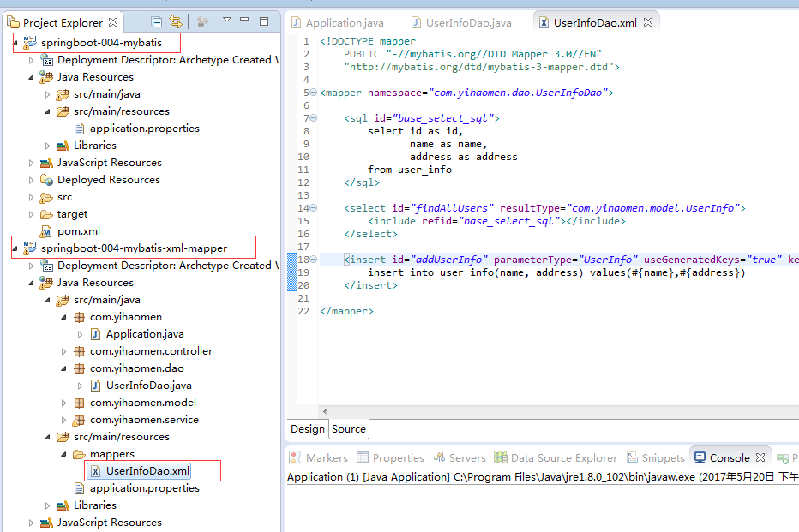Switch to Design view tab
Screen dimensions: 799x532
click(x=307, y=429)
